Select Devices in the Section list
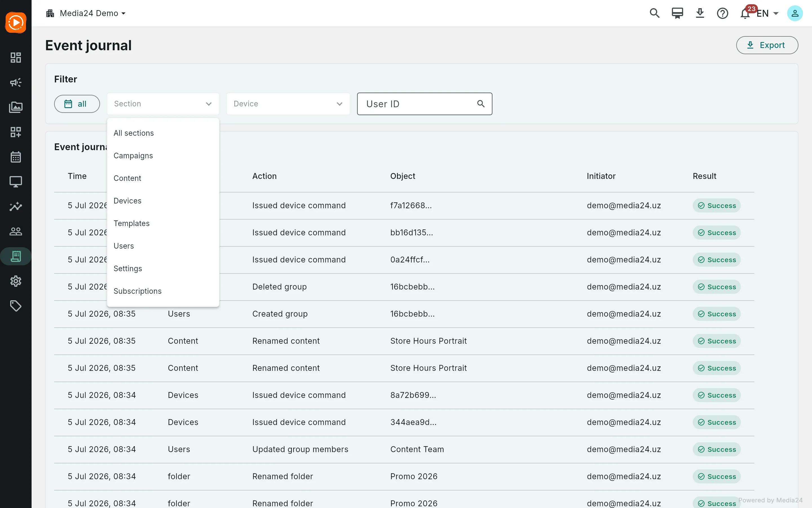This screenshot has width=812, height=508. click(163, 201)
